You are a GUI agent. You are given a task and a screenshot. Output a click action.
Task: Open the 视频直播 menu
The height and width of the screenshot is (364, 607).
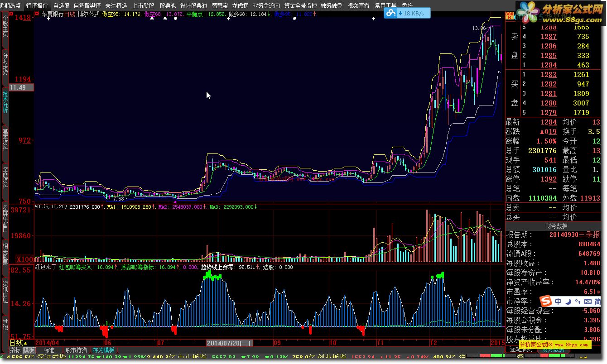coord(358,5)
